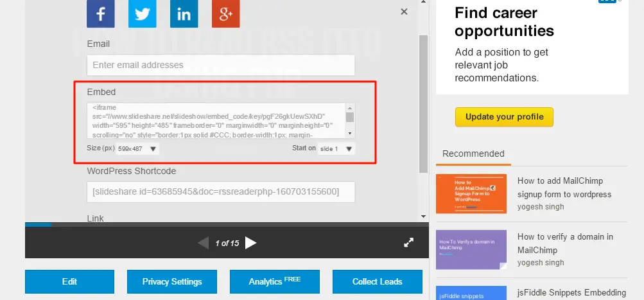The image size is (644, 300).
Task: Click the LinkedIn share icon
Action: click(184, 13)
